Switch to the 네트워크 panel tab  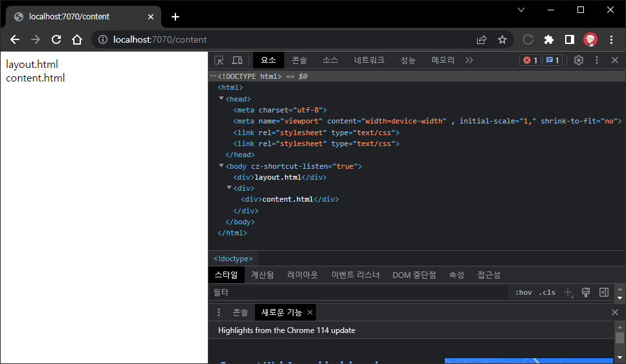click(x=369, y=60)
